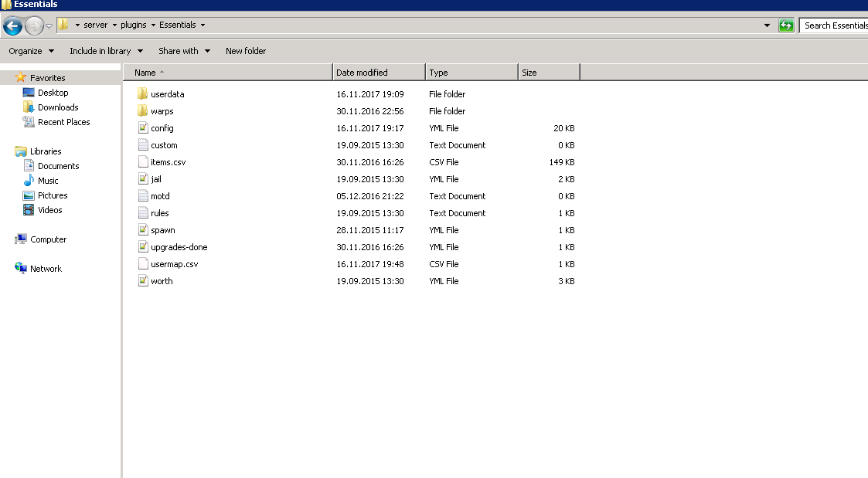Expand the dropdown arrow before plugins breadcrumb
The width and height of the screenshot is (868, 478).
coord(114,25)
